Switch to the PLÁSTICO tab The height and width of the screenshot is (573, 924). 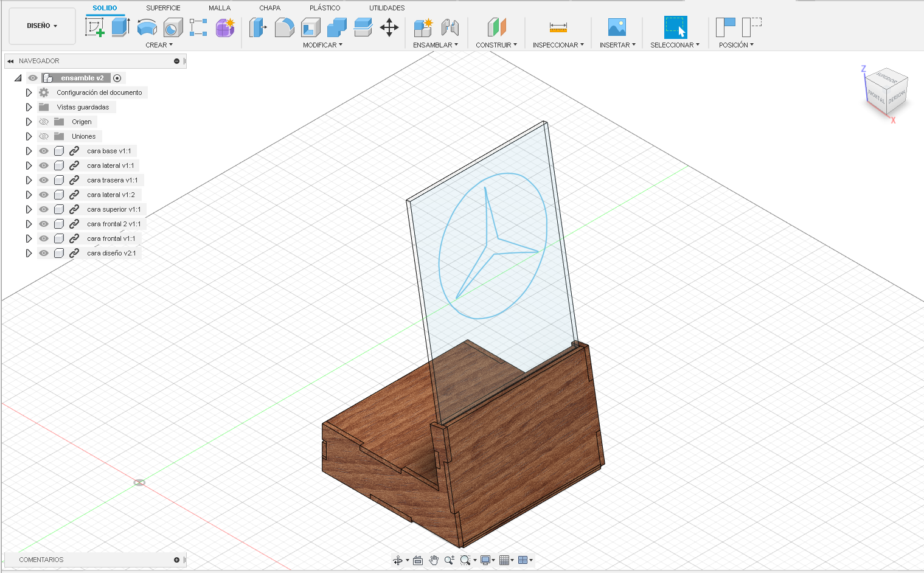click(x=325, y=8)
